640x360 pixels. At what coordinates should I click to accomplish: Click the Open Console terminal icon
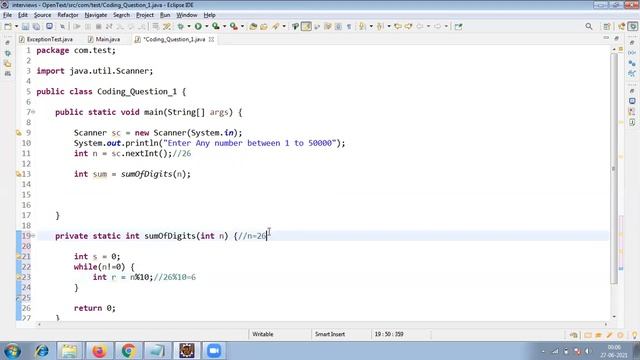coord(49,27)
